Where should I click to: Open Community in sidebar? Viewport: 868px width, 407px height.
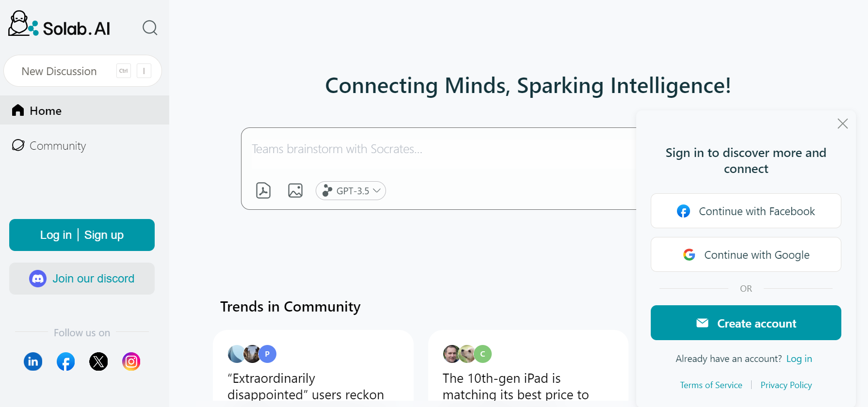[57, 145]
